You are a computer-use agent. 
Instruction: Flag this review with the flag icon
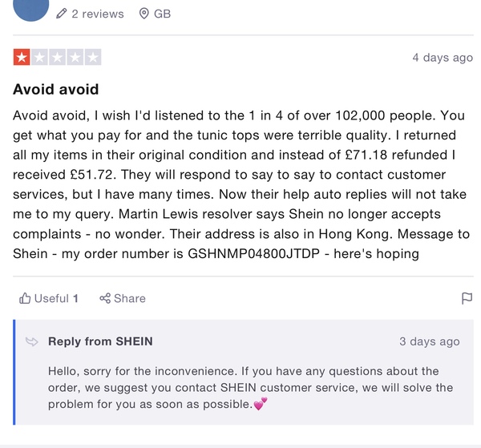467,298
